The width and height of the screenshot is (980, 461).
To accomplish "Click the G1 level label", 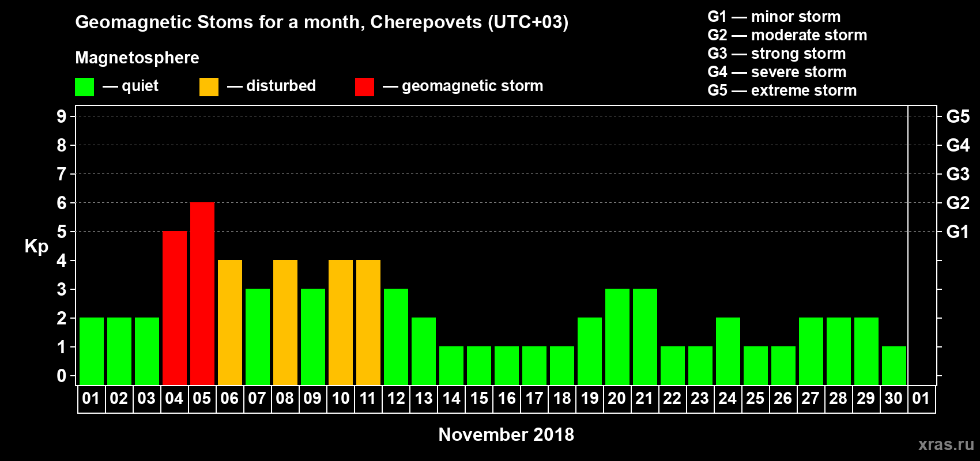I will pos(958,232).
